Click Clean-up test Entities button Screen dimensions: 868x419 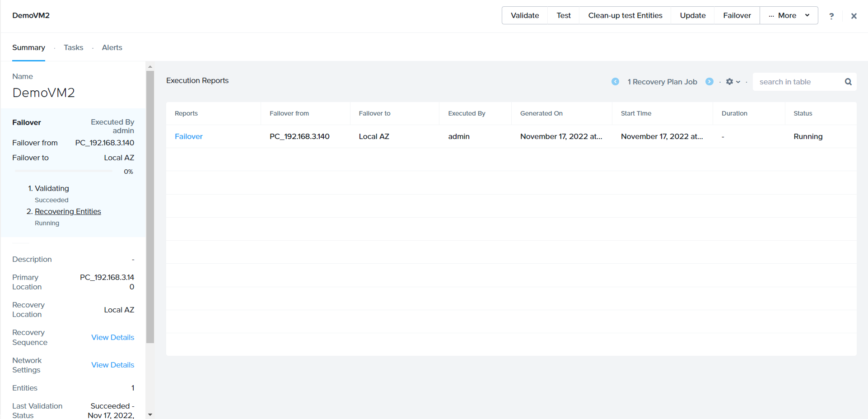[625, 15]
